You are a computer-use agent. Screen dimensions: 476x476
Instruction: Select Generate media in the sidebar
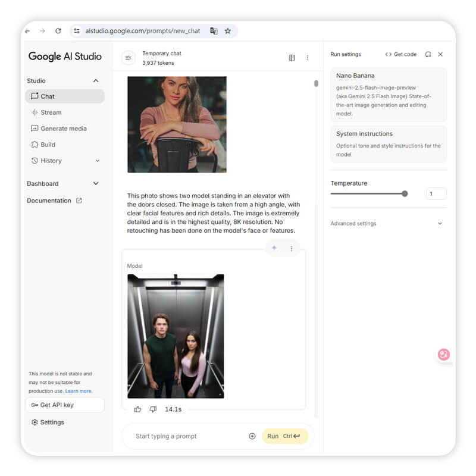63,129
